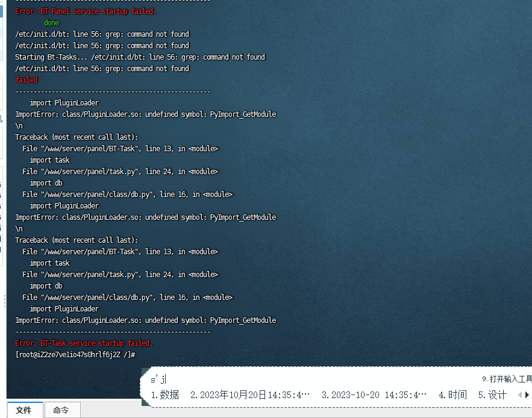
Task: Switch to the 文件 tab
Action: pyautogui.click(x=24, y=410)
